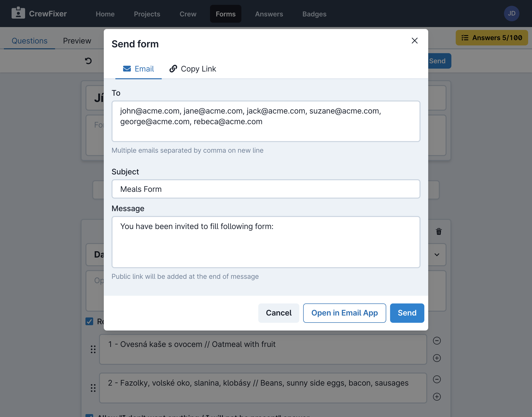Image resolution: width=532 pixels, height=417 pixels.
Task: Switch to Copy Link tab
Action: coord(193,69)
